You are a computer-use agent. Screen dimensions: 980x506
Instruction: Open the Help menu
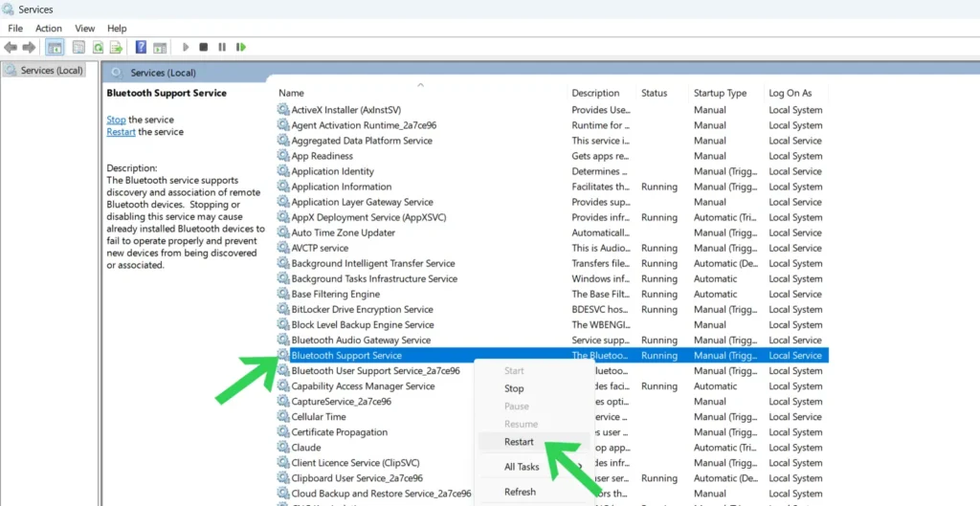click(117, 28)
